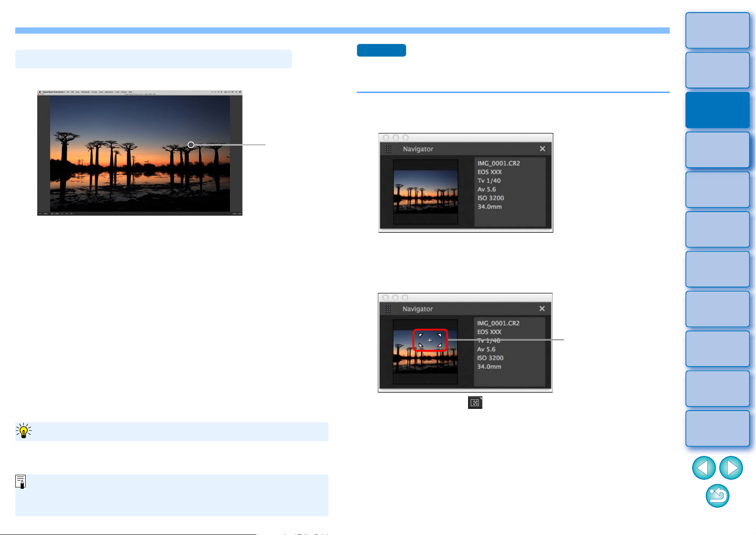Go to the previous page with the left arrow
The height and width of the screenshot is (535, 756).
tap(703, 468)
